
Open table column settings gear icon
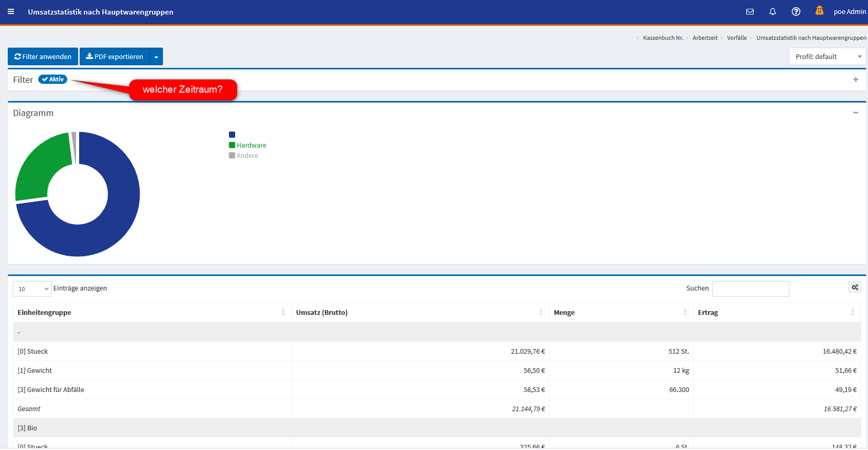(855, 287)
